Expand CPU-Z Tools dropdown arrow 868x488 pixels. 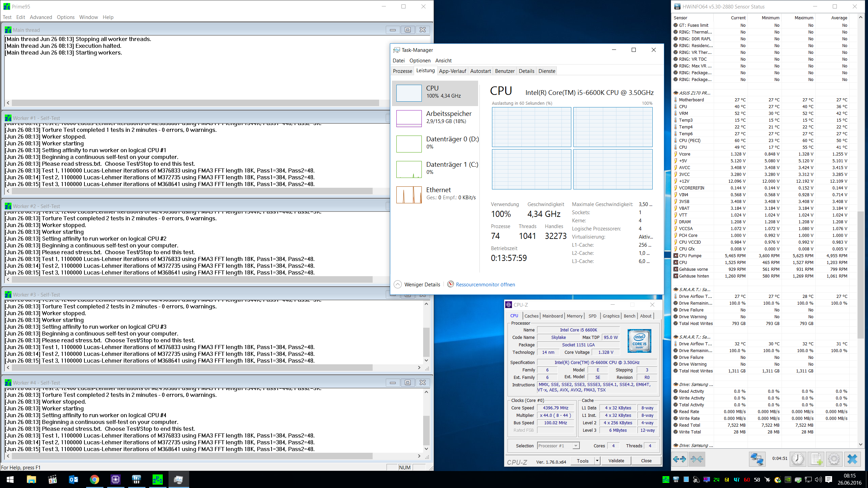point(597,461)
